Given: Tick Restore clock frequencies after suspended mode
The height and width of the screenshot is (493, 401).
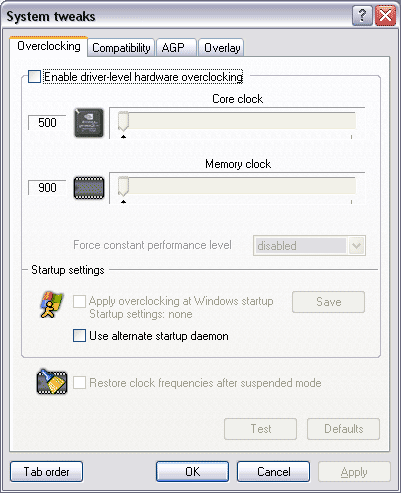Looking at the screenshot, I should 79,383.
